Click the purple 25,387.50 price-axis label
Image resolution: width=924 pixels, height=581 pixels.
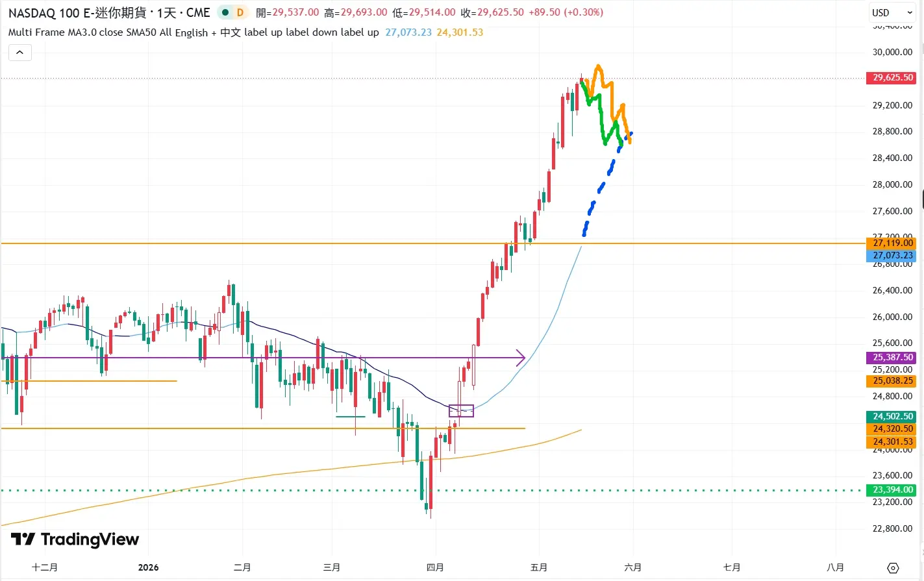click(892, 357)
